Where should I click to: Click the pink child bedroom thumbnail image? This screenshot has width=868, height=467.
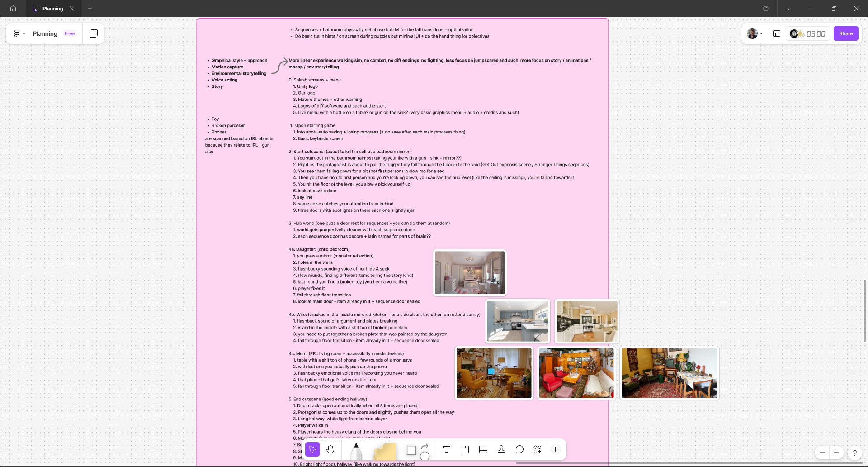coord(469,273)
